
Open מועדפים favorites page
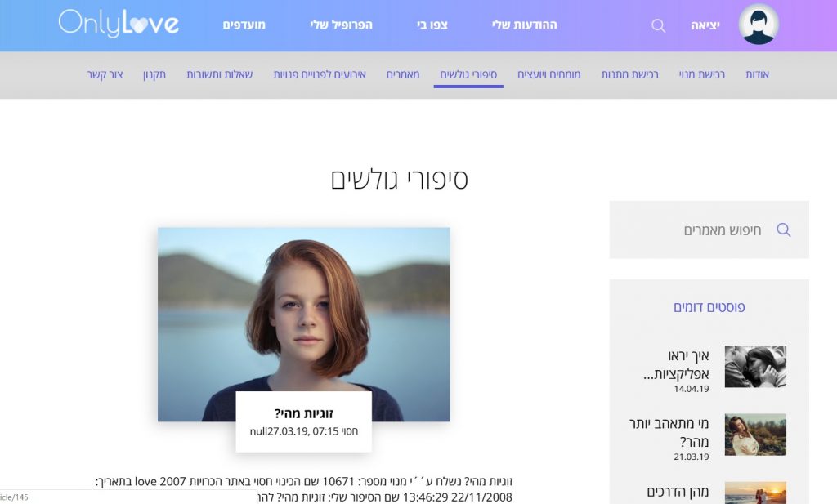pos(244,25)
